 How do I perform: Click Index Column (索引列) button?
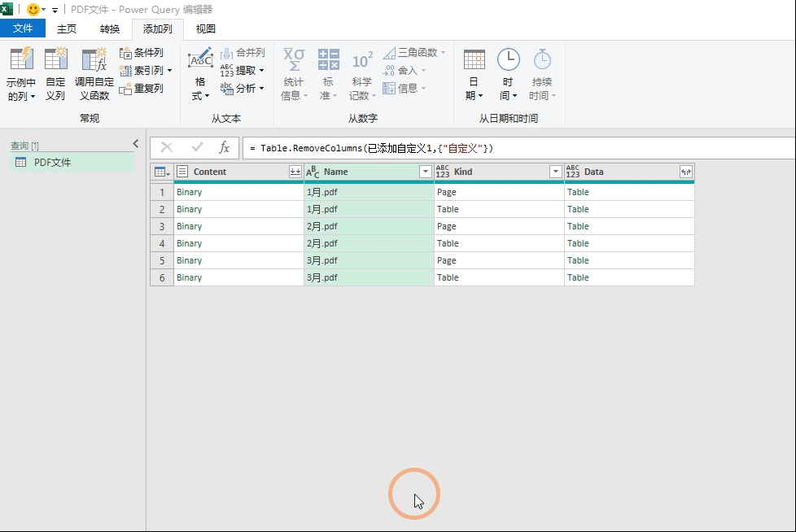(142, 71)
